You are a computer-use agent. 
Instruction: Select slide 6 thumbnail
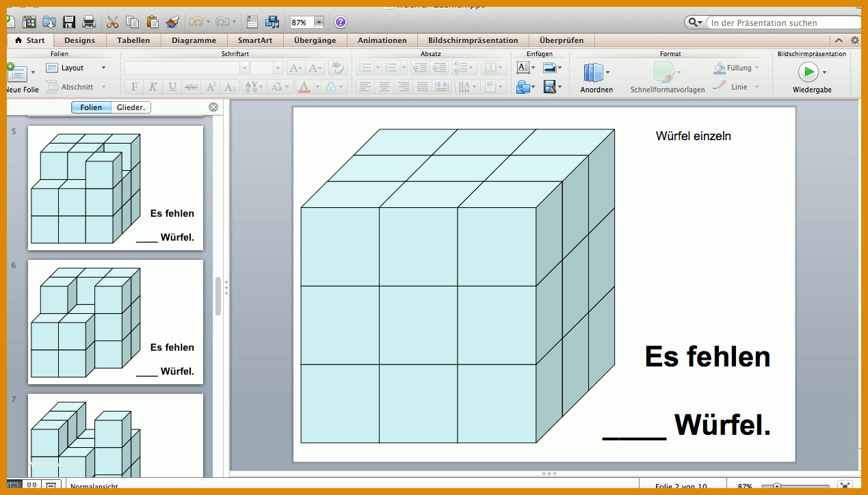(x=116, y=322)
